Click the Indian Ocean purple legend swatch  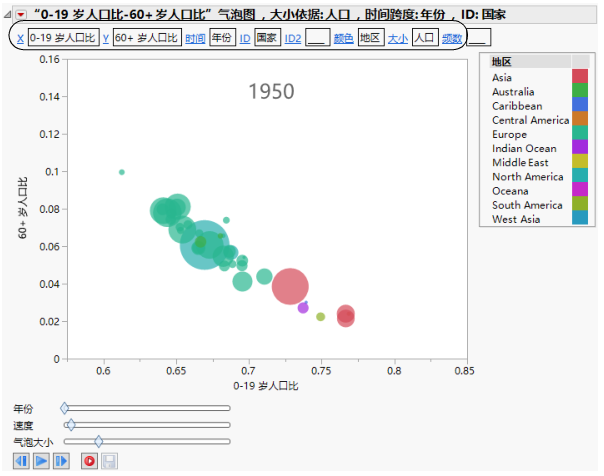[580, 147]
